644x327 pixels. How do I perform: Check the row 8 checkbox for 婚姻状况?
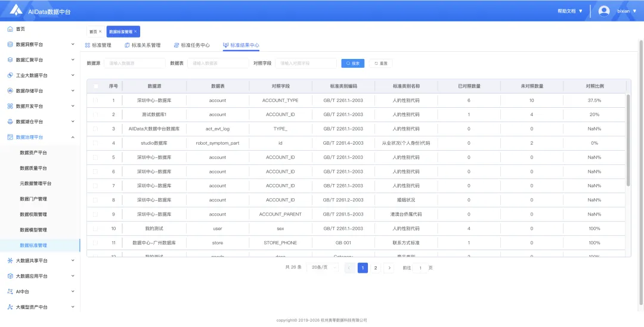tap(95, 200)
